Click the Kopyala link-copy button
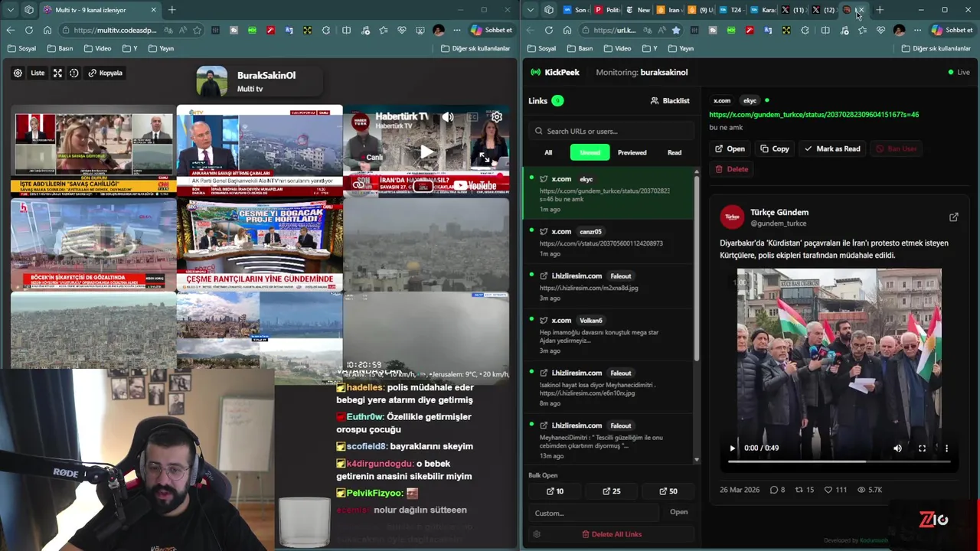 click(106, 73)
